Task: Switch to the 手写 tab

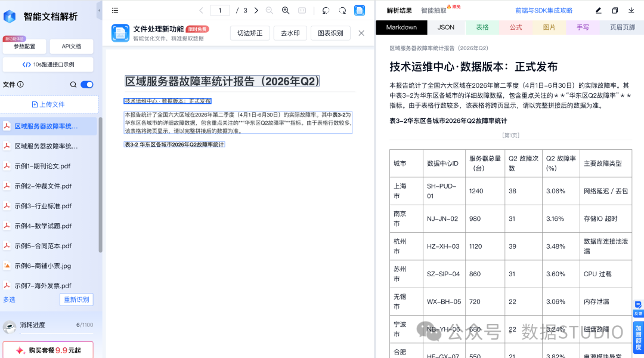Action: [583, 27]
